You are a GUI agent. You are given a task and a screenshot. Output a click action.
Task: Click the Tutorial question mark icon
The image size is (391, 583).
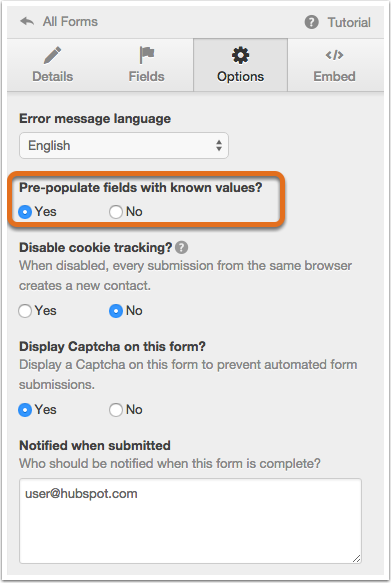click(311, 22)
